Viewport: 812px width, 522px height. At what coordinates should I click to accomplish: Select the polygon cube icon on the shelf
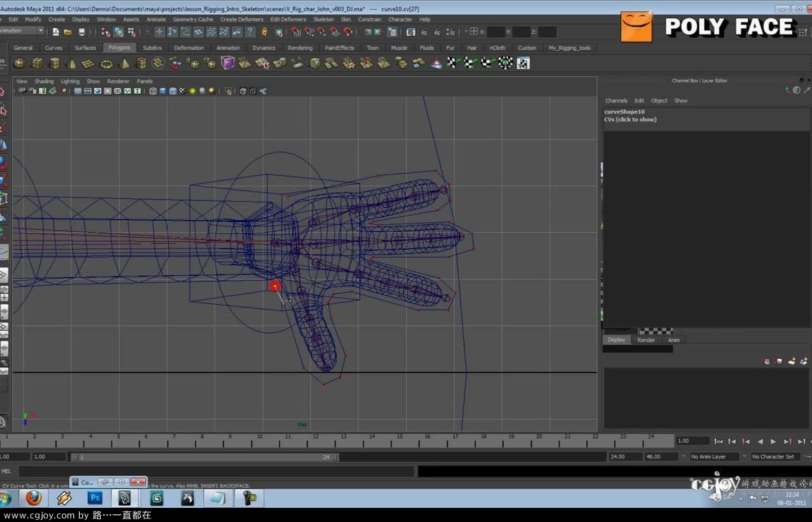click(38, 63)
